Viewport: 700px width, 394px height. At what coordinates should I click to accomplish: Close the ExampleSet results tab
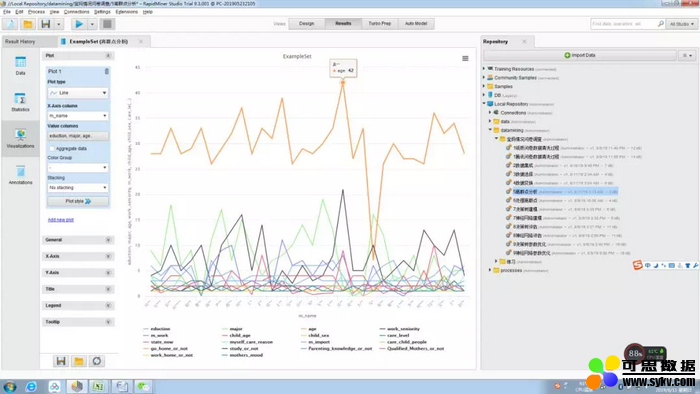pyautogui.click(x=141, y=41)
